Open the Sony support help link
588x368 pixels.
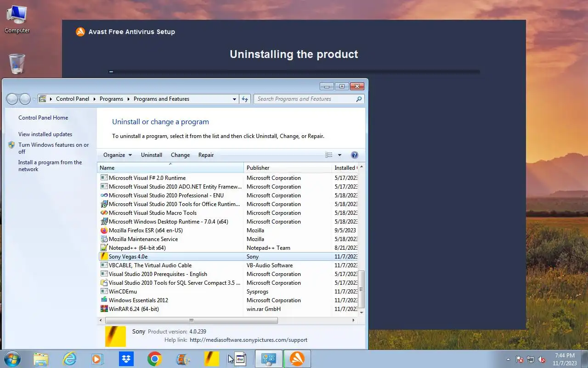coord(249,340)
